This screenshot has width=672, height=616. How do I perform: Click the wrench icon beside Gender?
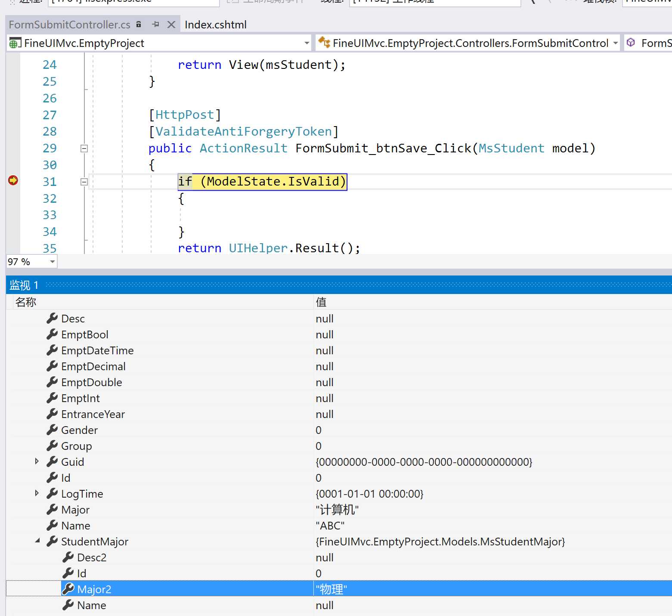(52, 430)
